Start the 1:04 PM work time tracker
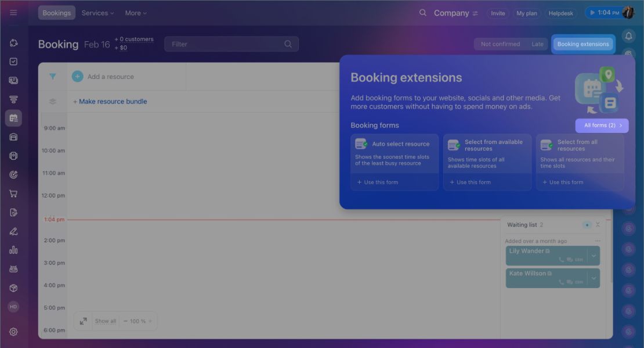The width and height of the screenshot is (644, 348). [x=604, y=13]
